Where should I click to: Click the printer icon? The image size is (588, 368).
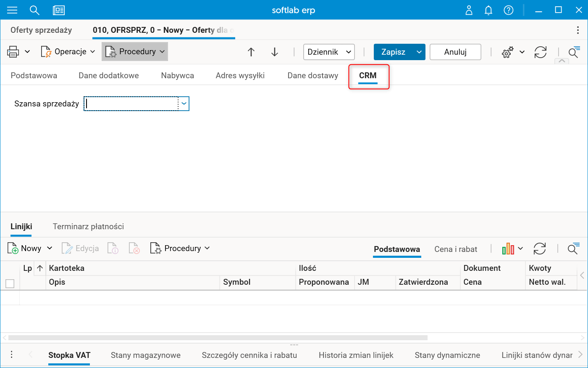tap(13, 52)
